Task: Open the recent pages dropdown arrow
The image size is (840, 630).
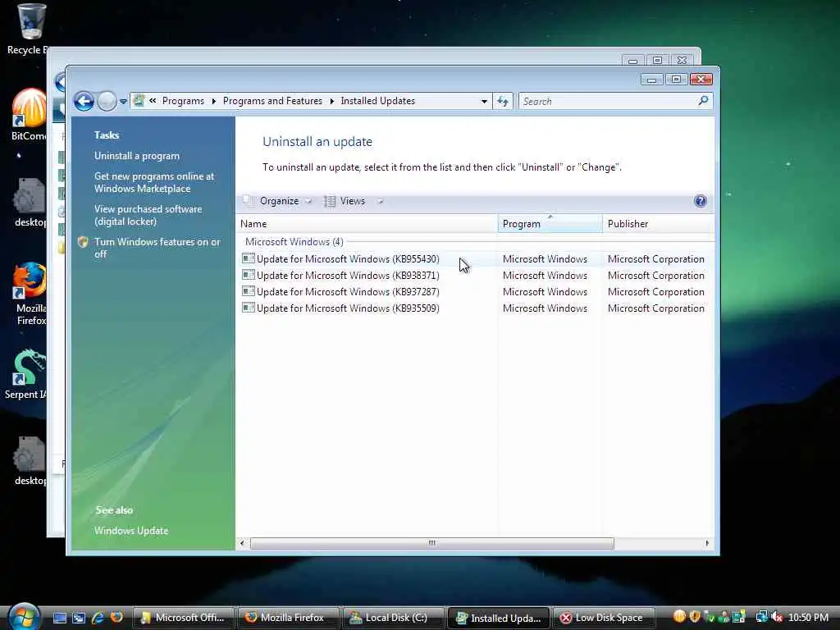Action: pos(123,101)
